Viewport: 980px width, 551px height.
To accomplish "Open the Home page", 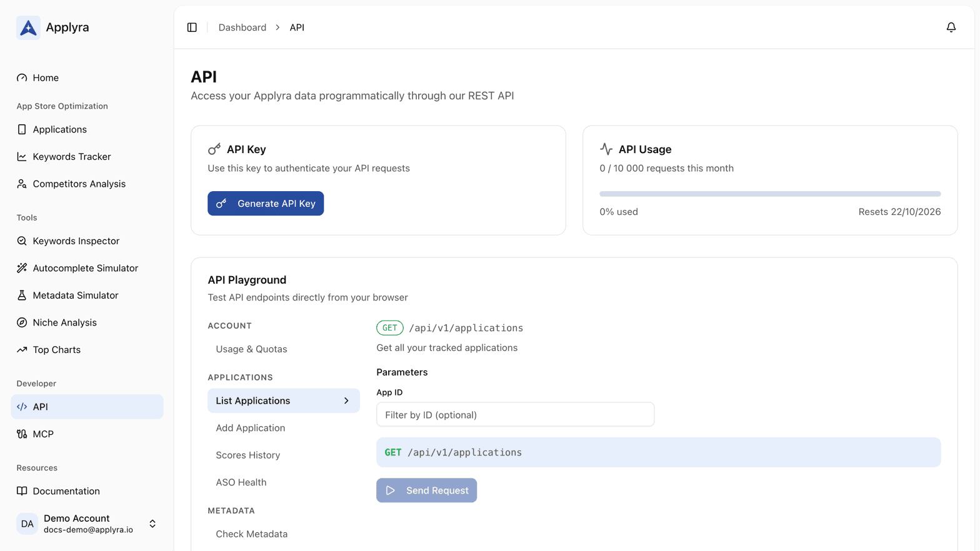I will point(87,78).
